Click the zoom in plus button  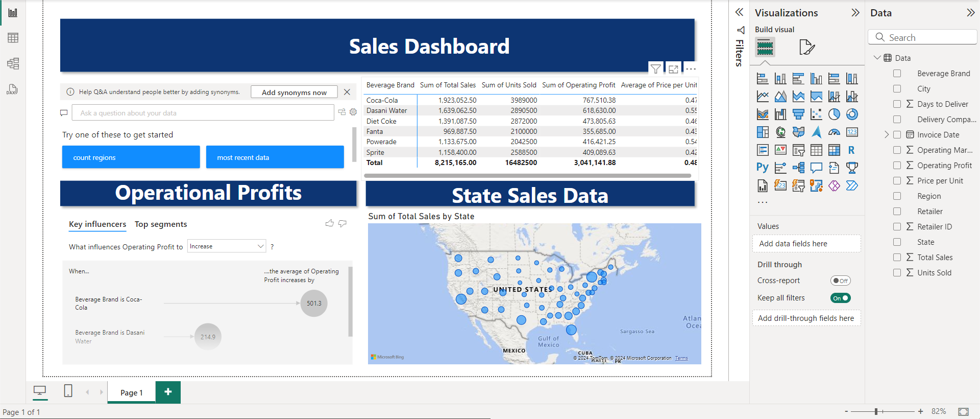920,411
